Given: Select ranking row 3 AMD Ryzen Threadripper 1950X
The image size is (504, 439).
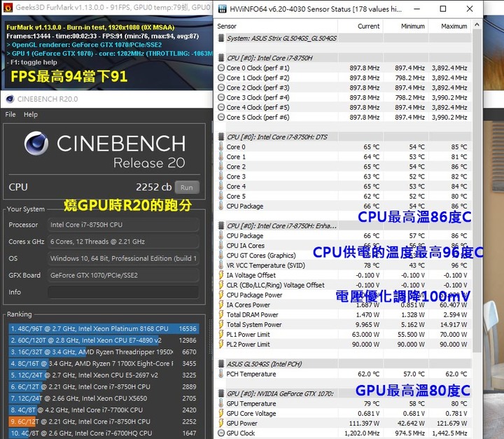Looking at the screenshot, I should click(x=104, y=352).
